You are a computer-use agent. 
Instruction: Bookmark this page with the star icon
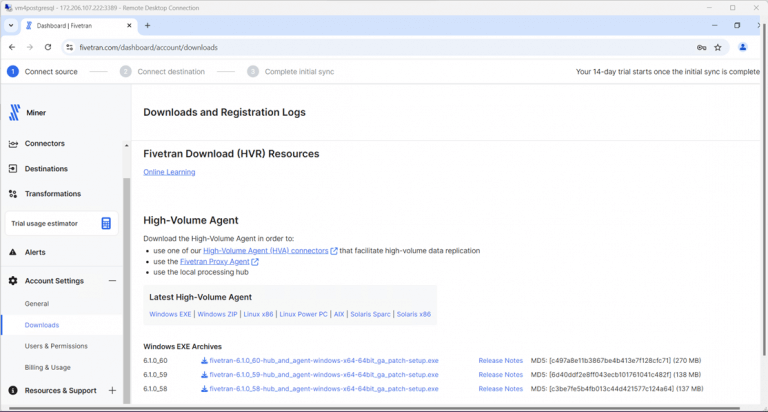tap(717, 47)
